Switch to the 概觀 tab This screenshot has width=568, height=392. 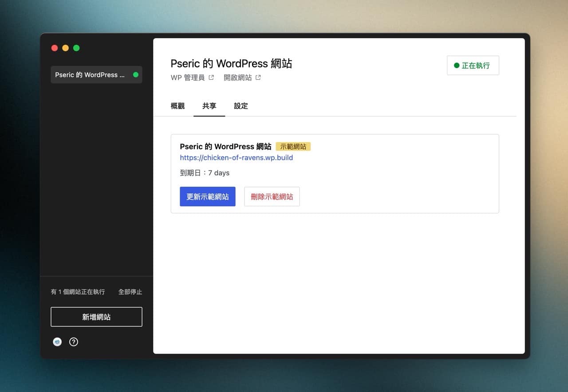(177, 106)
